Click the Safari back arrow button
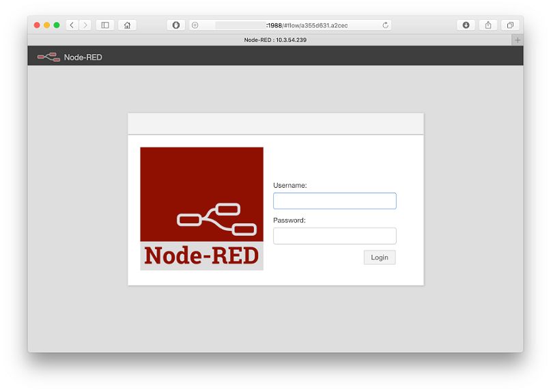This screenshot has height=392, width=551. [72, 25]
